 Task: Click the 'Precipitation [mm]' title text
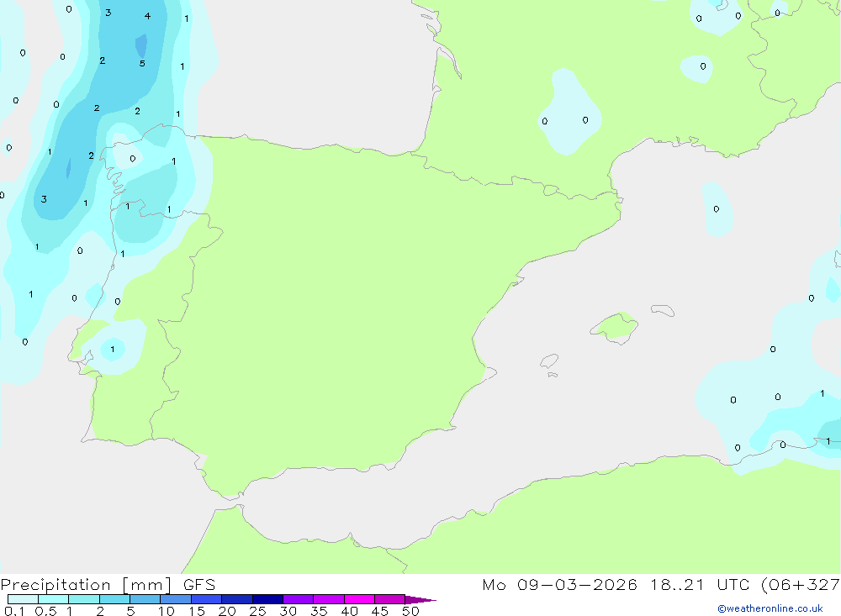coord(86,585)
